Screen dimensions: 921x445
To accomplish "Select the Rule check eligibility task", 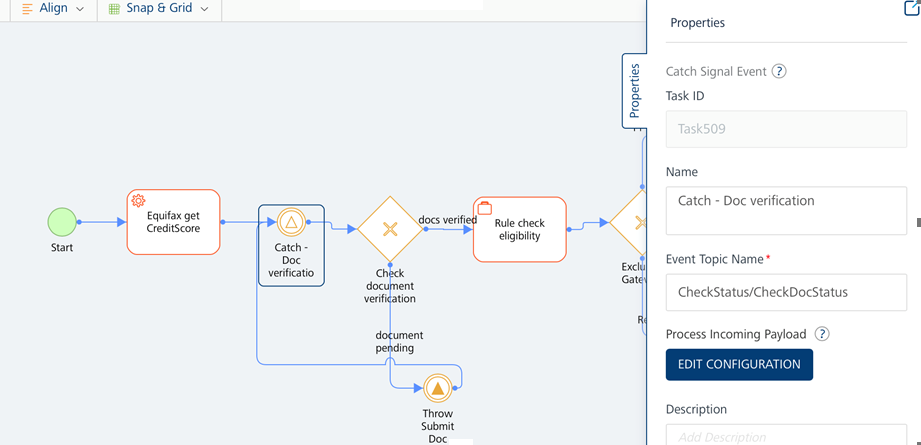I will coord(519,229).
